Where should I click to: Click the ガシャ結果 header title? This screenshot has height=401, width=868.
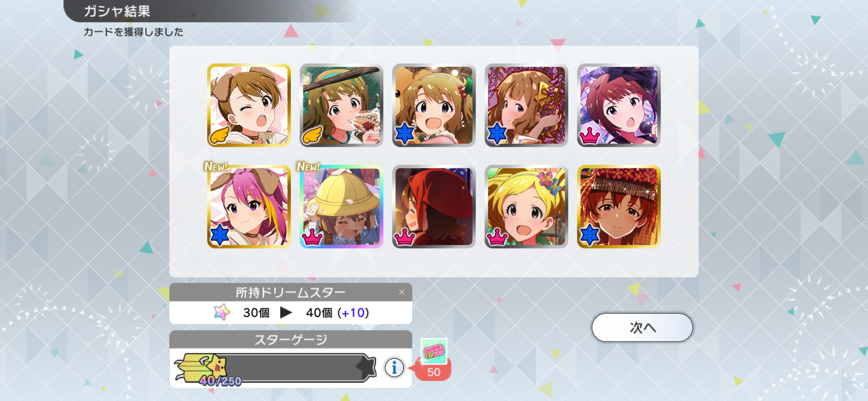click(117, 11)
